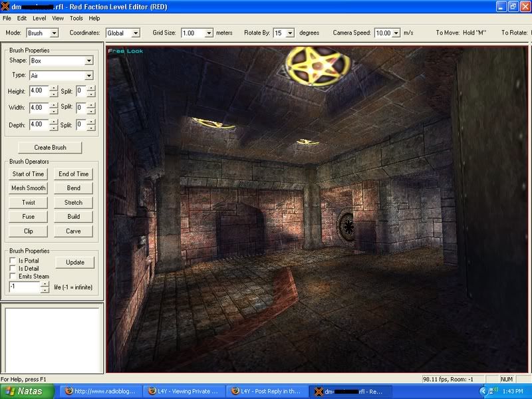Image resolution: width=532 pixels, height=399 pixels.
Task: Click the life value stepper arrows
Action: (45, 287)
